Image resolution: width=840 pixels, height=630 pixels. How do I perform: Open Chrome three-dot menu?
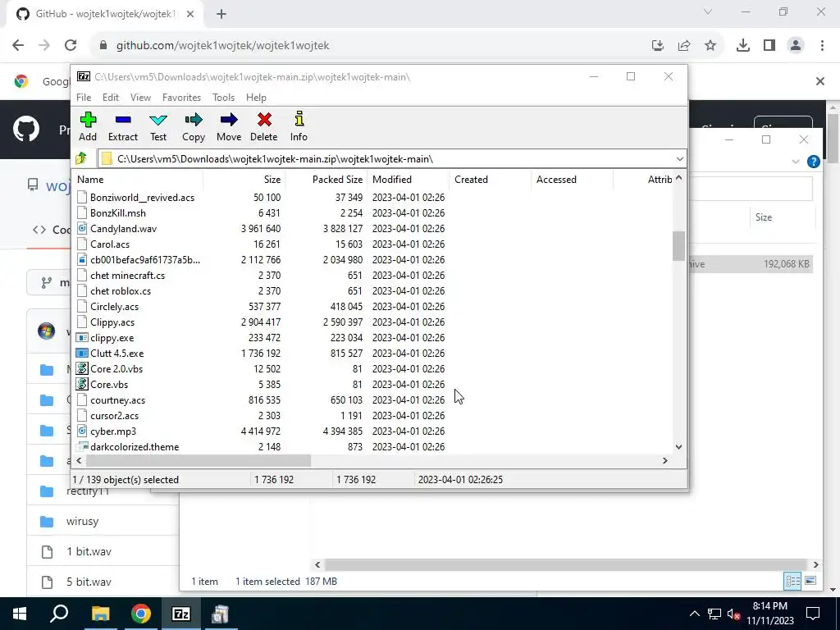822,46
